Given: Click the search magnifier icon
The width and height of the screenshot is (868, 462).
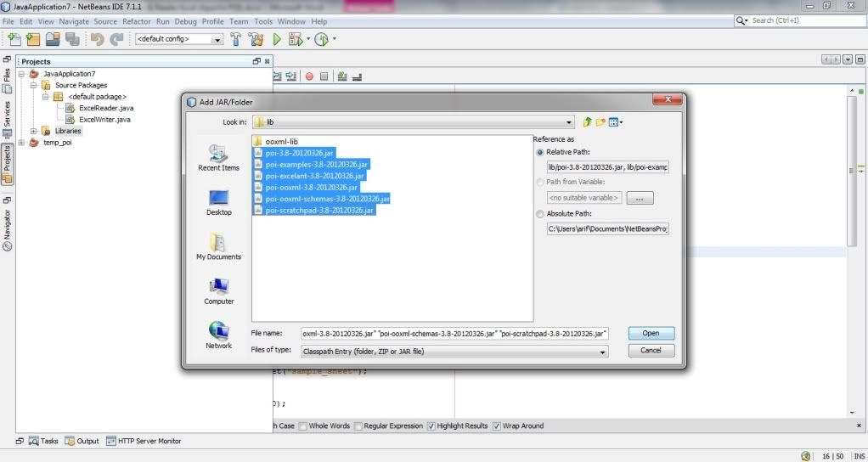Looking at the screenshot, I should (x=741, y=20).
